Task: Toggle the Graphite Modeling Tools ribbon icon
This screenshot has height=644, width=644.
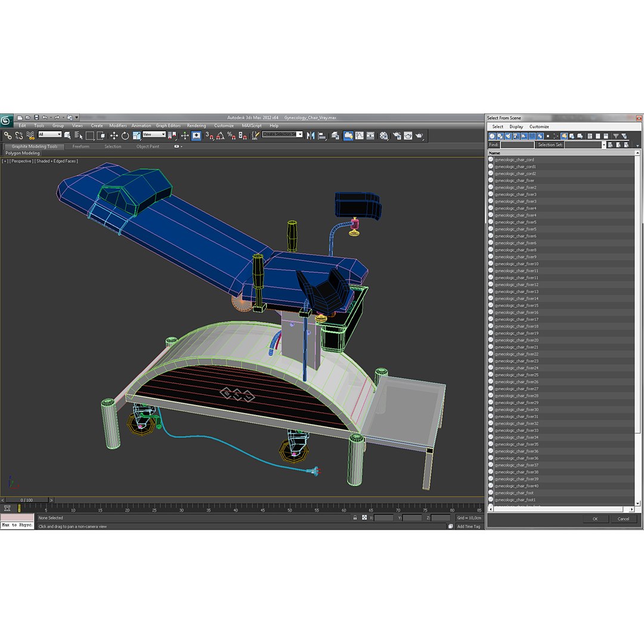Action: point(348,135)
